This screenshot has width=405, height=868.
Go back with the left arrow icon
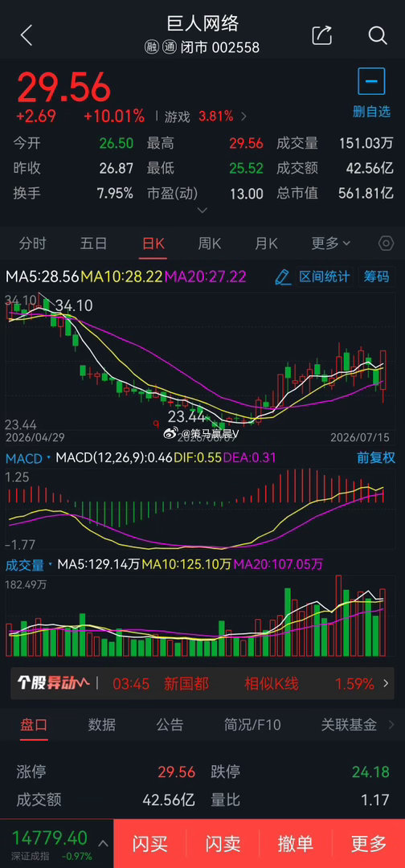point(27,35)
